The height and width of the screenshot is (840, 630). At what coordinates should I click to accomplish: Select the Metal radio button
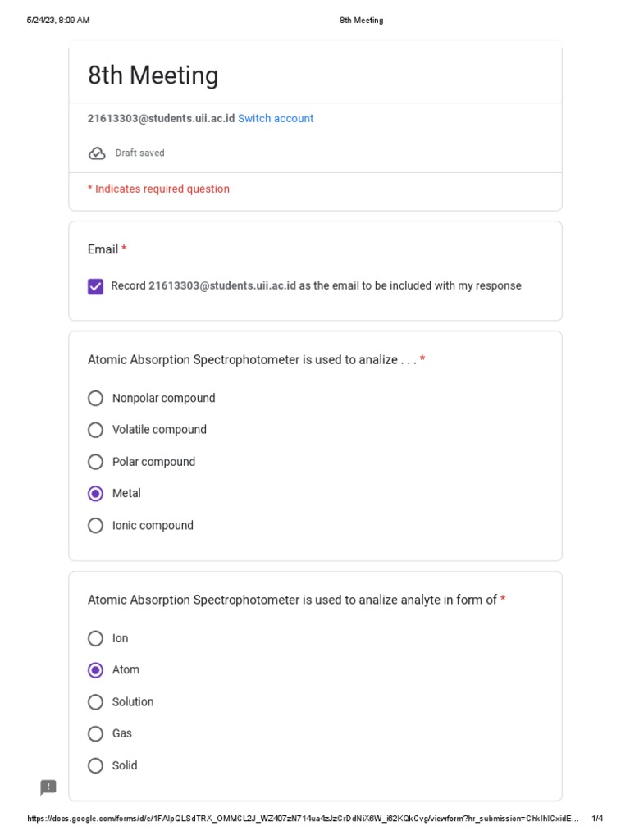click(96, 494)
